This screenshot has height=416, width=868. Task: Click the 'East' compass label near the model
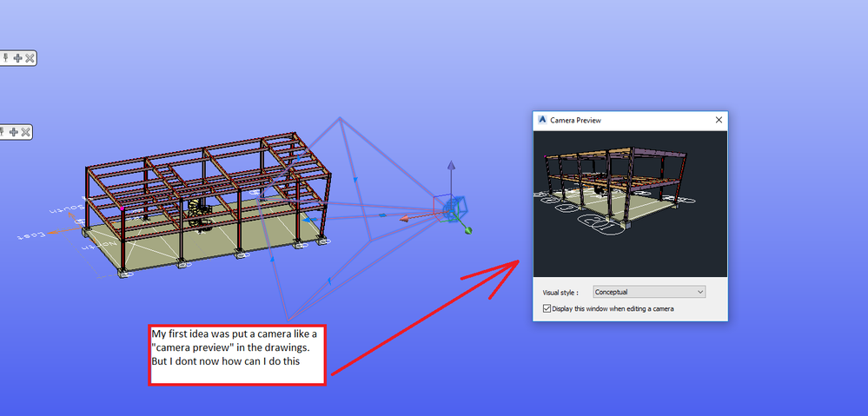[32, 234]
